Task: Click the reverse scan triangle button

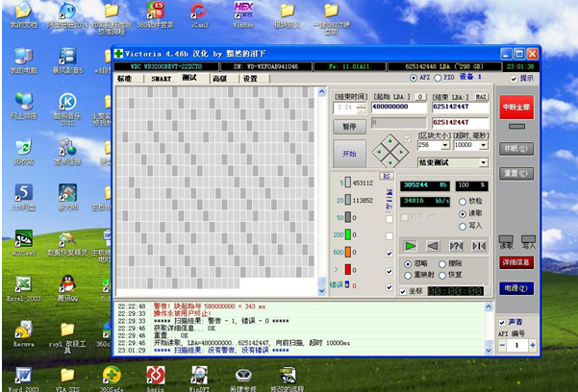Action: [x=433, y=245]
